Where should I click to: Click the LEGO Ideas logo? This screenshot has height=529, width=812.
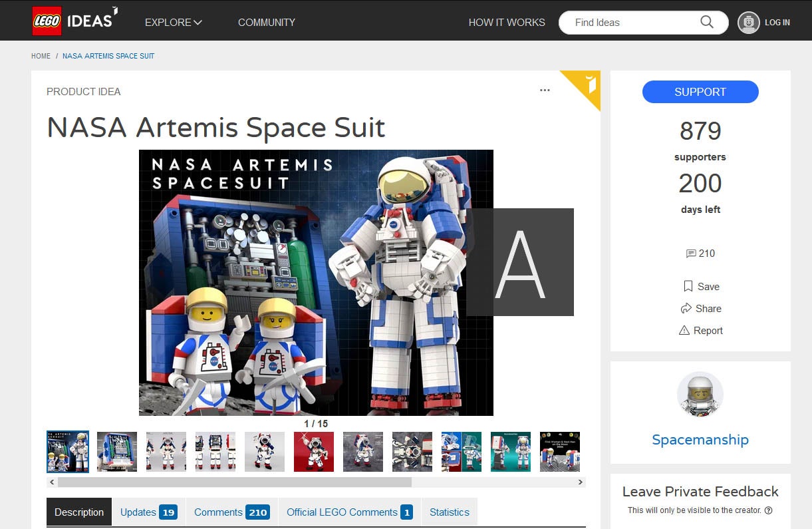(74, 21)
